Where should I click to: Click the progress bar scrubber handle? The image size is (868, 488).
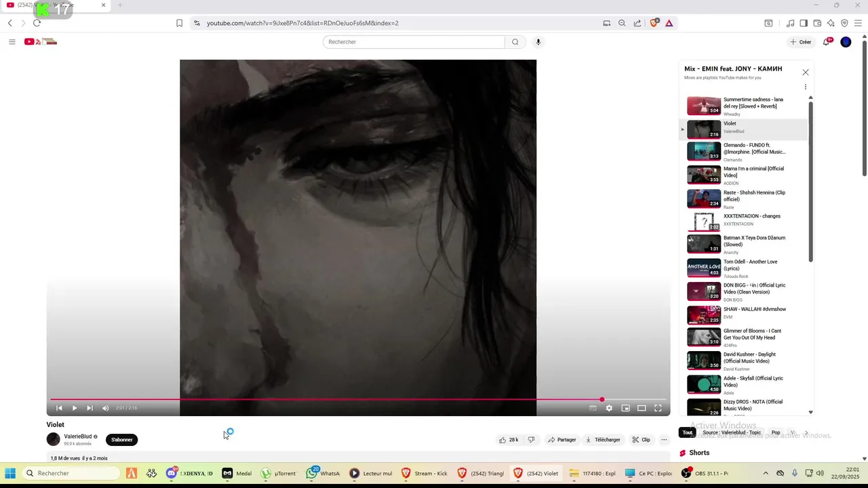click(601, 399)
